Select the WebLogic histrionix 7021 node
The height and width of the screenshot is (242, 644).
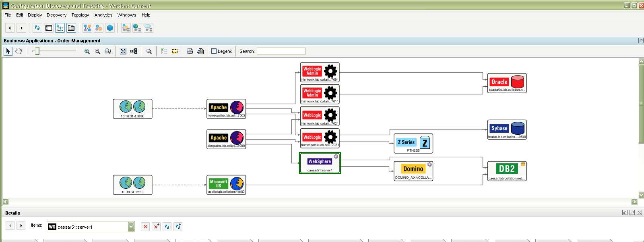[320, 116]
